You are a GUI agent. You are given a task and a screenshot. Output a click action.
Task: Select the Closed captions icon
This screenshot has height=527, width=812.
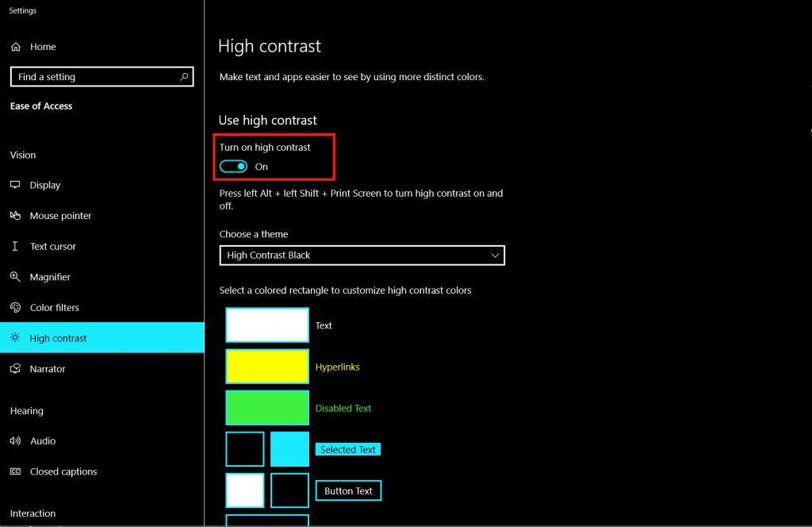pos(17,471)
